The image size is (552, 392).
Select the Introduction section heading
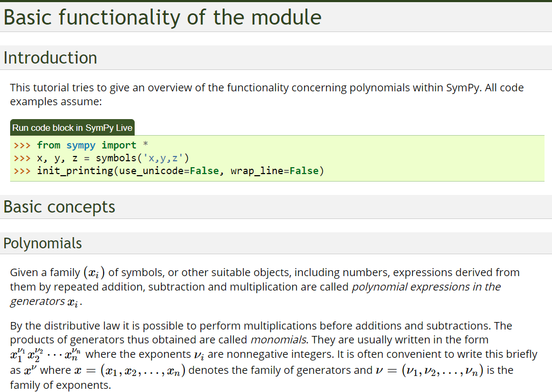coord(50,58)
